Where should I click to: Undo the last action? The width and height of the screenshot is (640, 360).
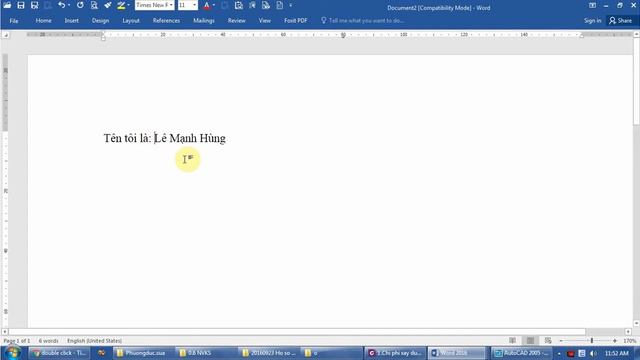61,5
